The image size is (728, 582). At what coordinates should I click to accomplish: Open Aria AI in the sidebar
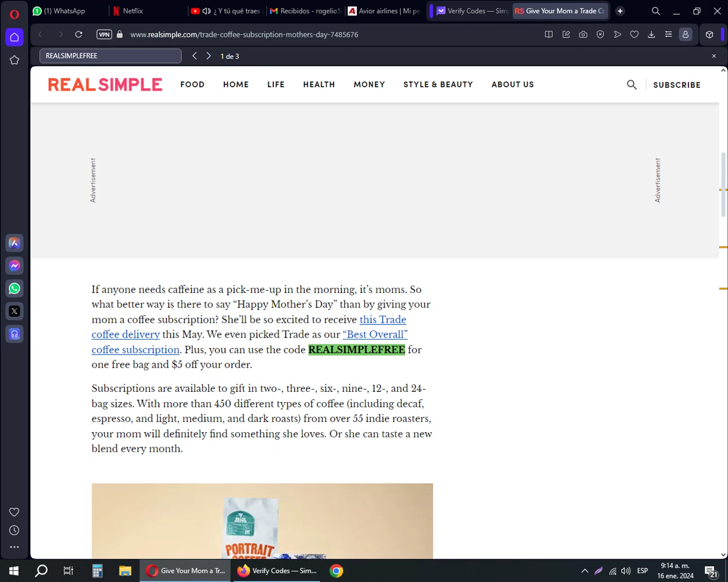click(14, 243)
